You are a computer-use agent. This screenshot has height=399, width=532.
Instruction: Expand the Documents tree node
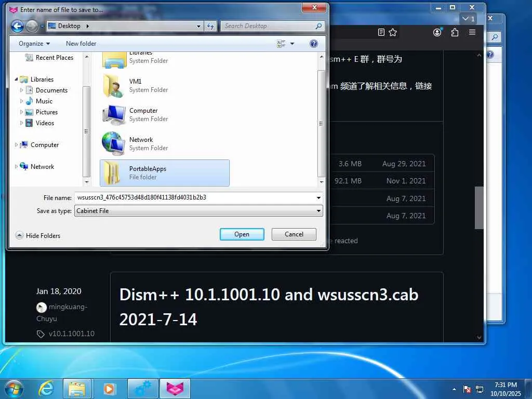pyautogui.click(x=21, y=90)
